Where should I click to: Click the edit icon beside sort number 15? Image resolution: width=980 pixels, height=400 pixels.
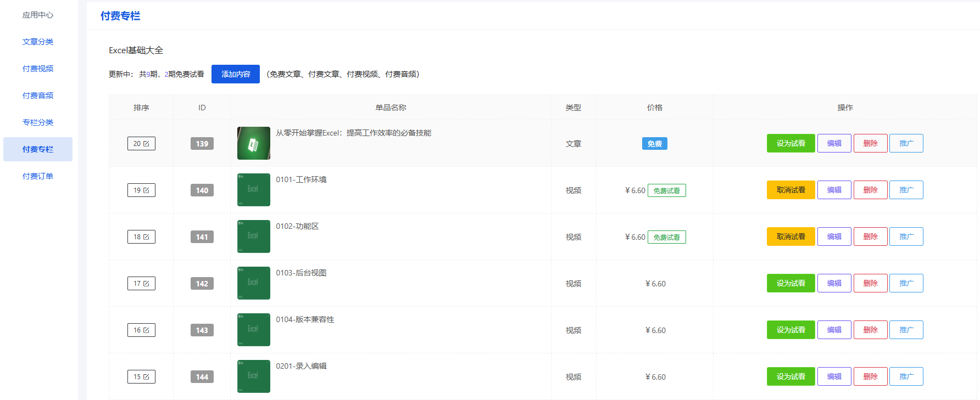[x=146, y=377]
